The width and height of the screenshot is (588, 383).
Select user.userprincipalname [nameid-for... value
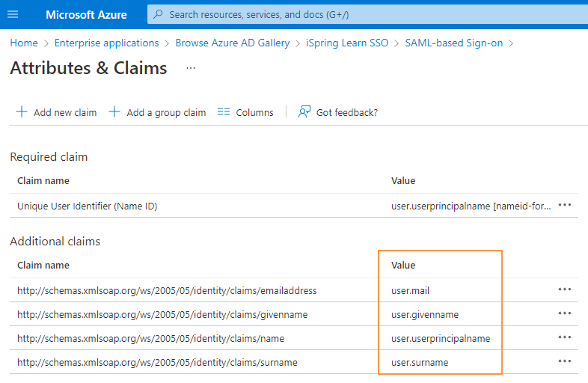click(471, 206)
